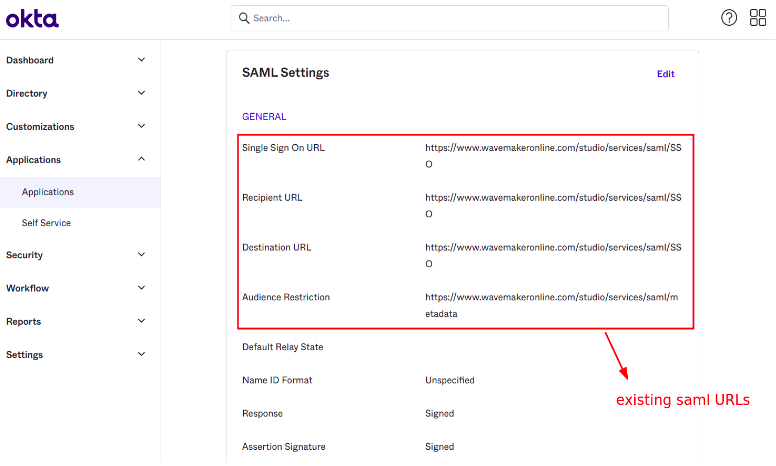776x466 pixels.
Task: Expand the Dashboard menu chevron
Action: [141, 60]
